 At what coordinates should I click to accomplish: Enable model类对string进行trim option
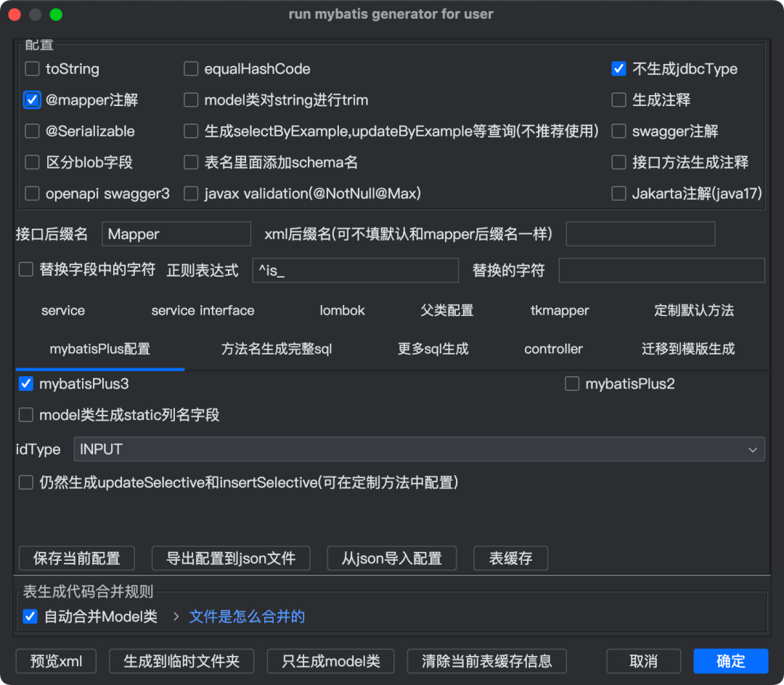click(191, 100)
